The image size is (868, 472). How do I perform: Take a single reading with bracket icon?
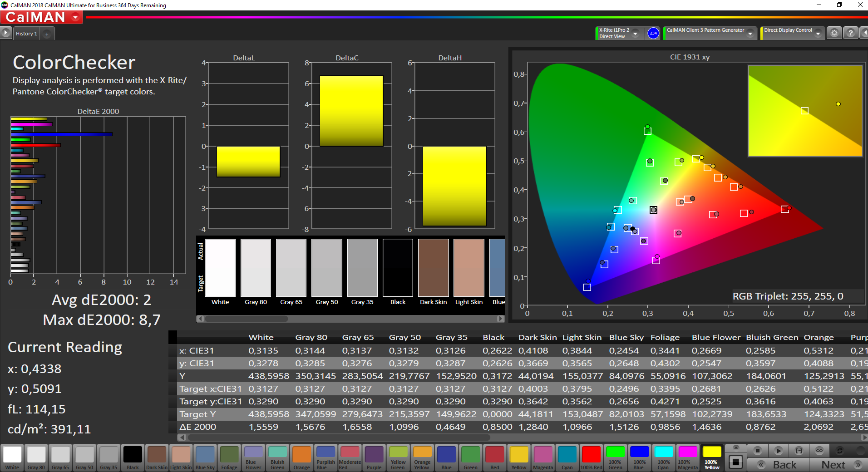click(x=799, y=451)
